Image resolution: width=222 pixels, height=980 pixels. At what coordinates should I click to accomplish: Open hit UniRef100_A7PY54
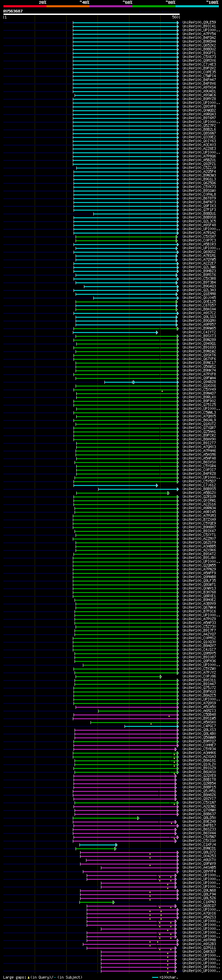coord(199,34)
